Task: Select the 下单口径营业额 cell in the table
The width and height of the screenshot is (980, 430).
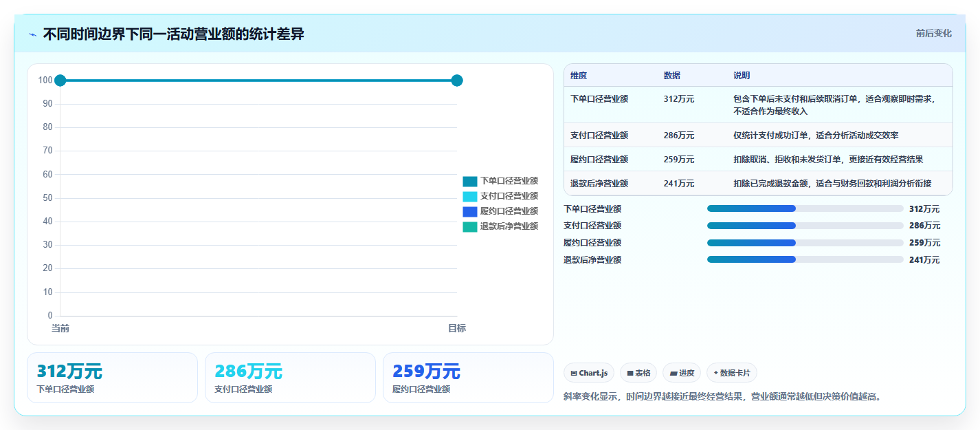Action: click(x=599, y=99)
